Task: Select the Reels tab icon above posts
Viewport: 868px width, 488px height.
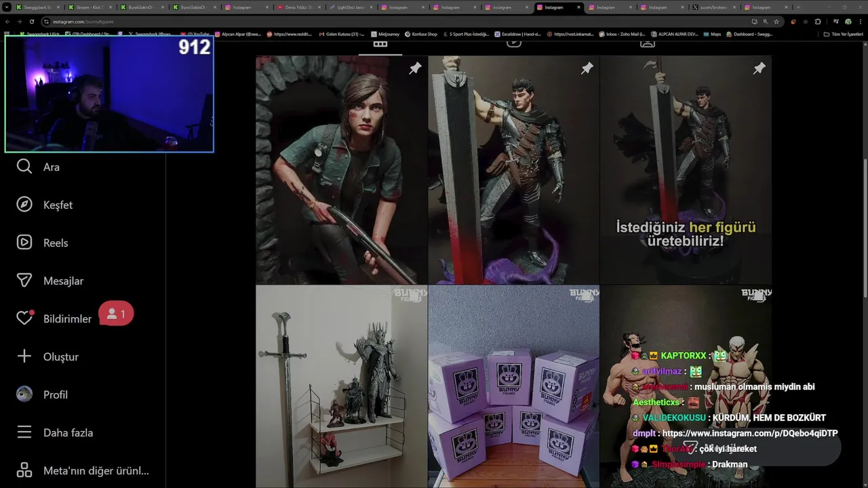Action: [x=514, y=44]
